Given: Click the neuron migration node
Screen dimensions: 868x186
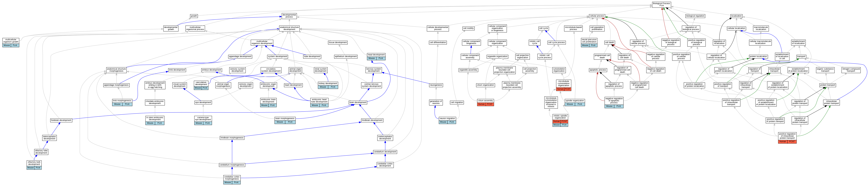Looking at the screenshot, I should [448, 120].
